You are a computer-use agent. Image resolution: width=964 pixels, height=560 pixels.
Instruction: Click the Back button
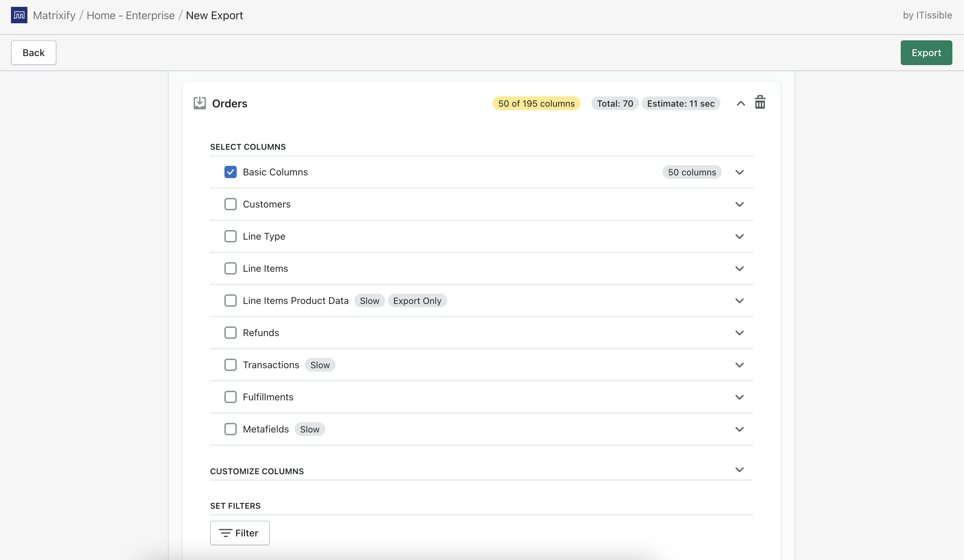coord(34,52)
